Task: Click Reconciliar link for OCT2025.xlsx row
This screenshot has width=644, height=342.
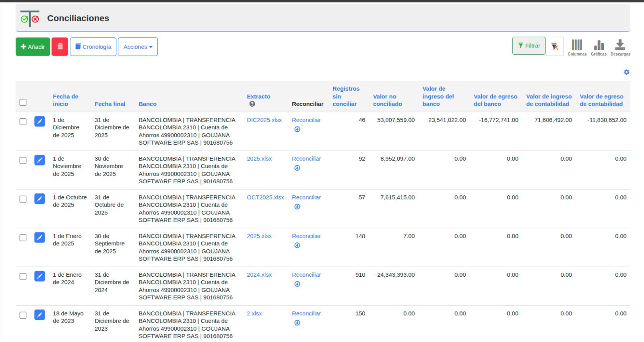Action: coord(306,197)
